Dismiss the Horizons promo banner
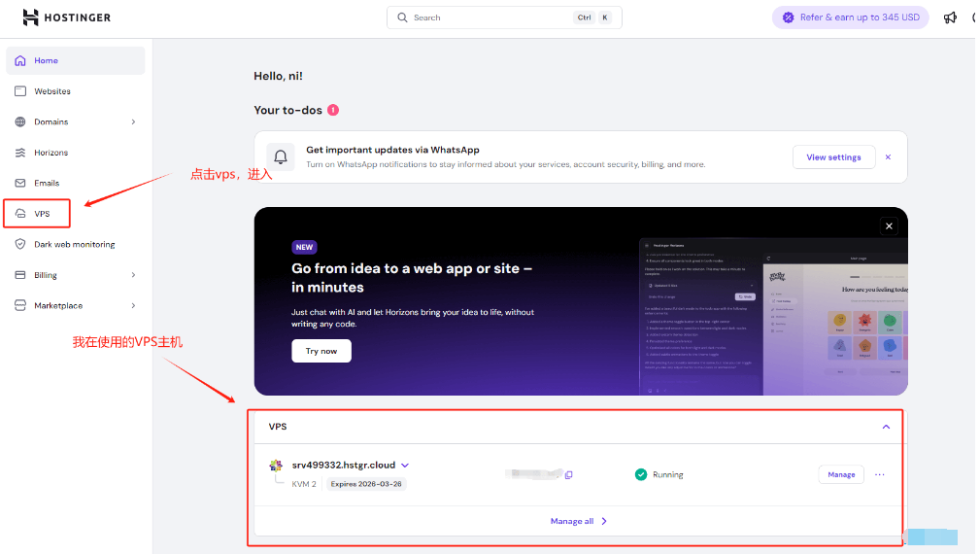The width and height of the screenshot is (980, 554). coord(888,226)
